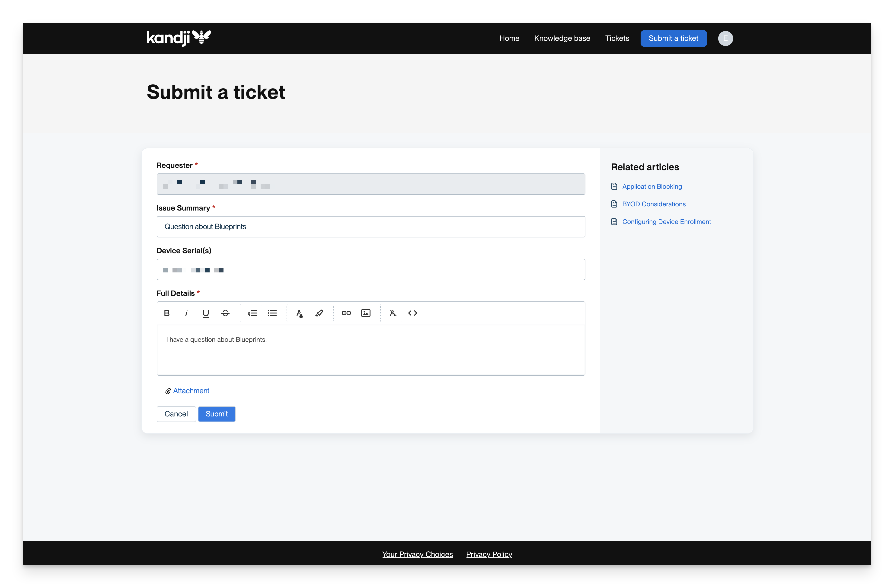Screen dimensions: 894x588
Task: Toggle italic formatting
Action: point(186,313)
